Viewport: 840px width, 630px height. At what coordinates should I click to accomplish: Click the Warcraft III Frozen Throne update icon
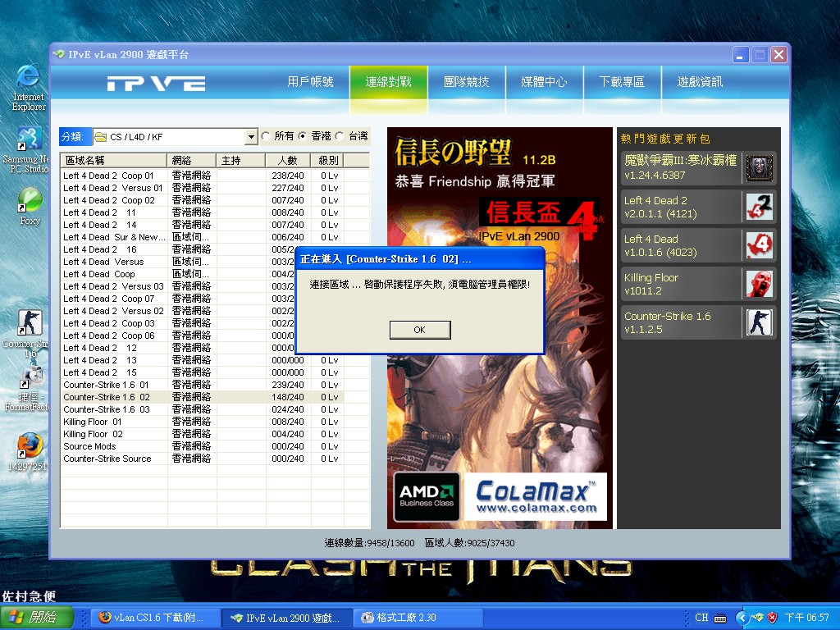[x=760, y=167]
